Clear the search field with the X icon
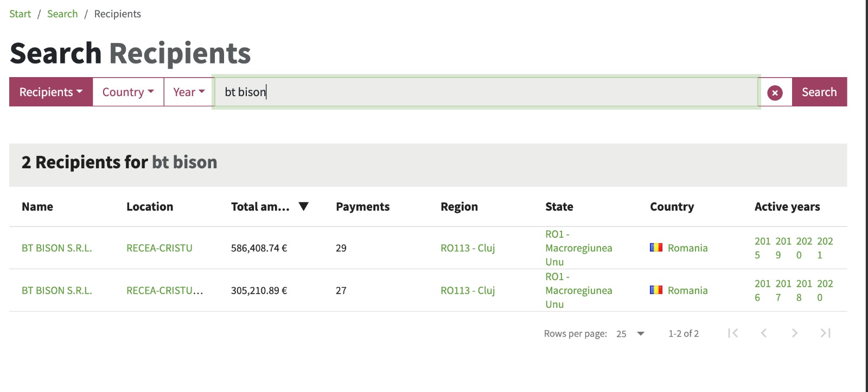 click(x=775, y=92)
